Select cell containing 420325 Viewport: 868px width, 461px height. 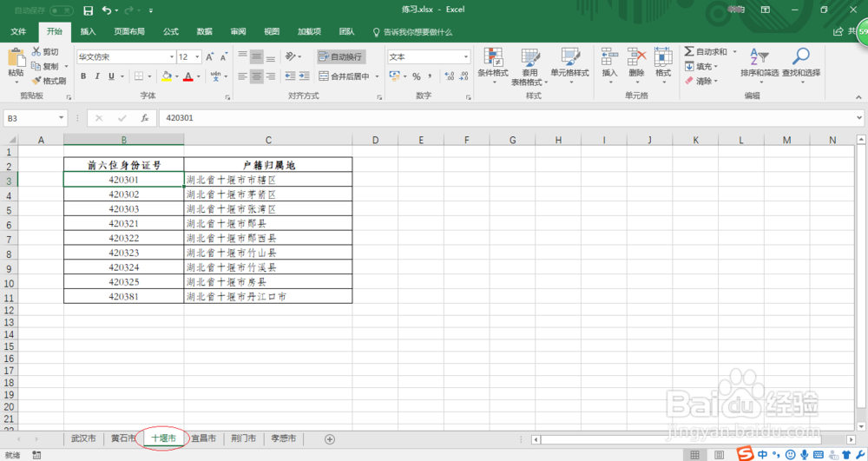pos(123,281)
